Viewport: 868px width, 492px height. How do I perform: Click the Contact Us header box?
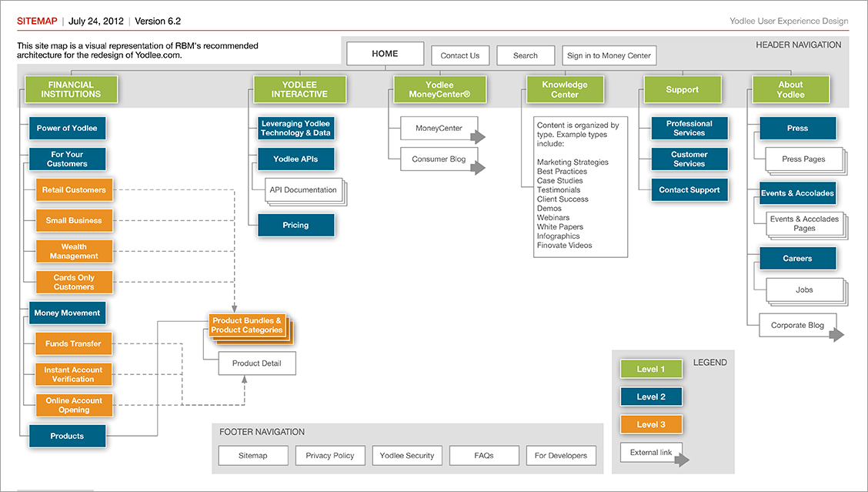460,55
